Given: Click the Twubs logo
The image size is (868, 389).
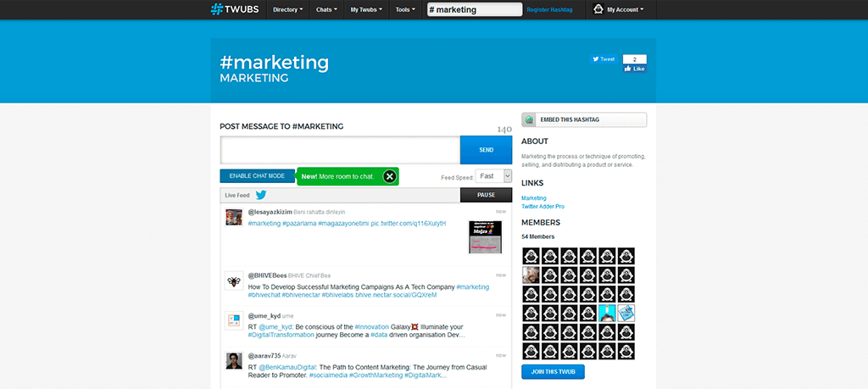Looking at the screenshot, I should click(235, 9).
